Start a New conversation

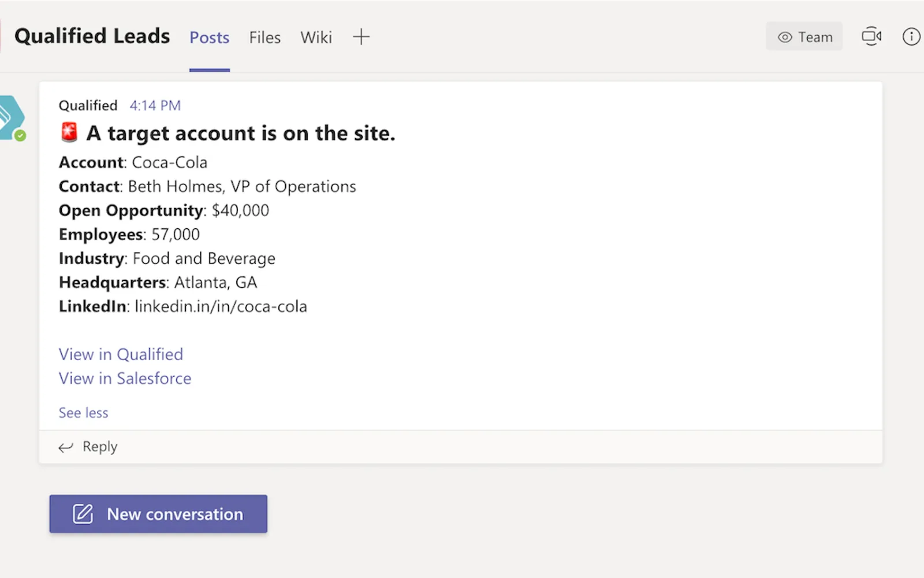tap(158, 514)
